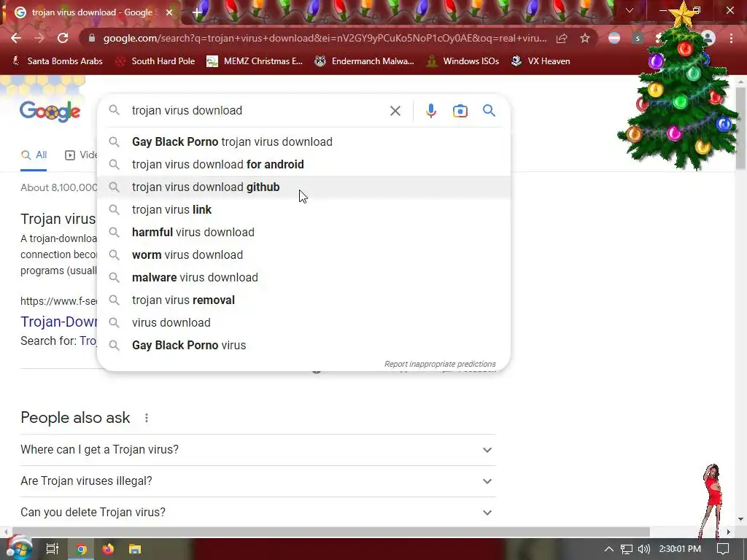Screen dimensions: 747x560
Task: Click the vertical page scrollbar thumb
Action: pos(741,128)
